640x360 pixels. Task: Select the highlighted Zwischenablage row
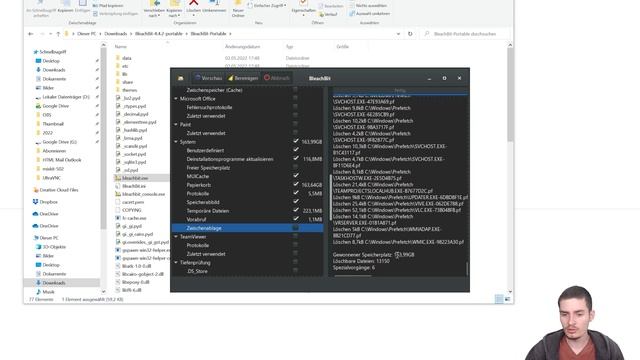pyautogui.click(x=247, y=228)
